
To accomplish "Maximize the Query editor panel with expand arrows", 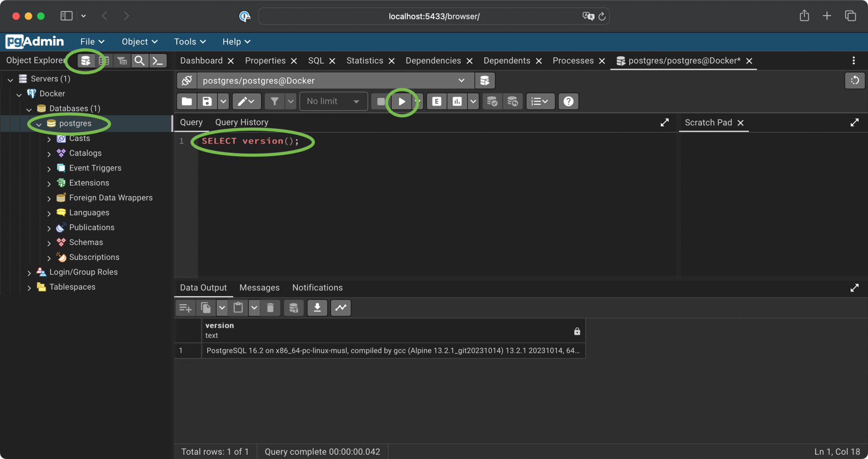I will pos(665,123).
